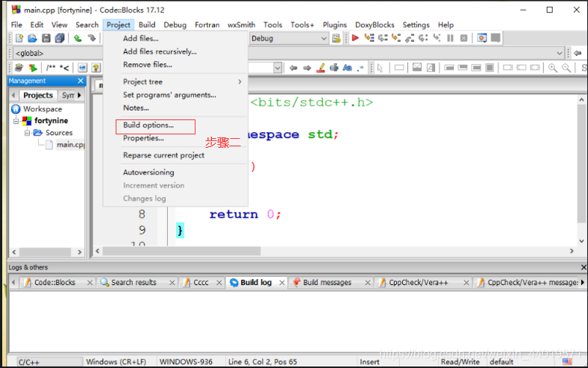The image size is (588, 368).
Task: Switch to the Search results tab
Action: (x=134, y=282)
